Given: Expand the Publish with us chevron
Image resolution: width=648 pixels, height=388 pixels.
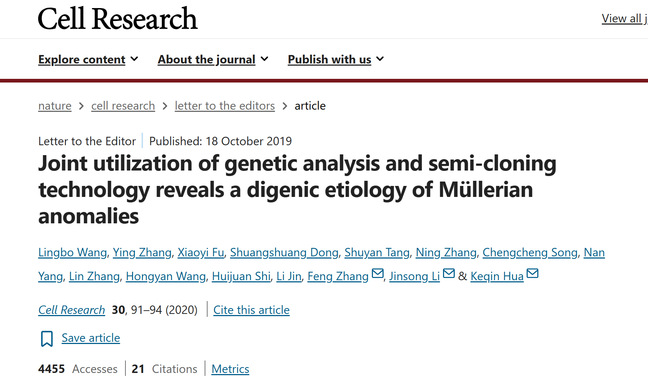Looking at the screenshot, I should (x=380, y=59).
